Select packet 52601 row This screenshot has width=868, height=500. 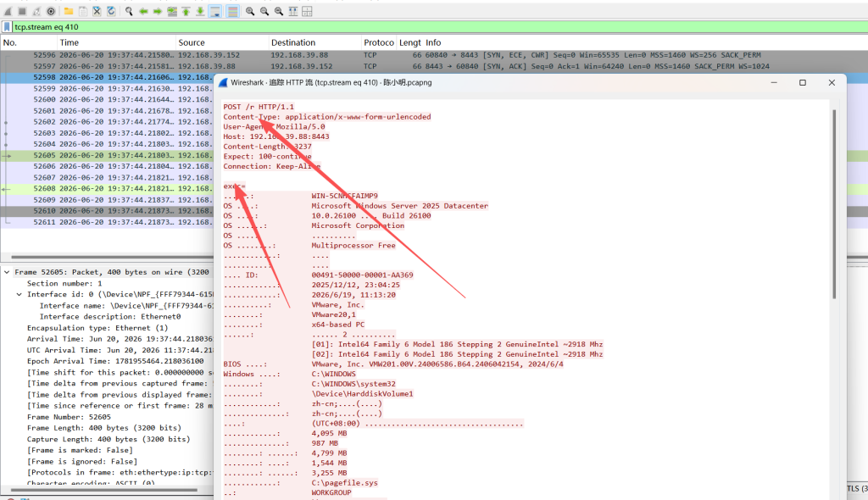[107, 111]
